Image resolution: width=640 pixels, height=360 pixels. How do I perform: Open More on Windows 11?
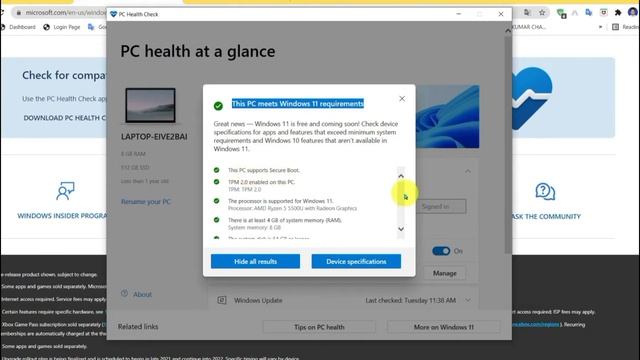[443, 327]
